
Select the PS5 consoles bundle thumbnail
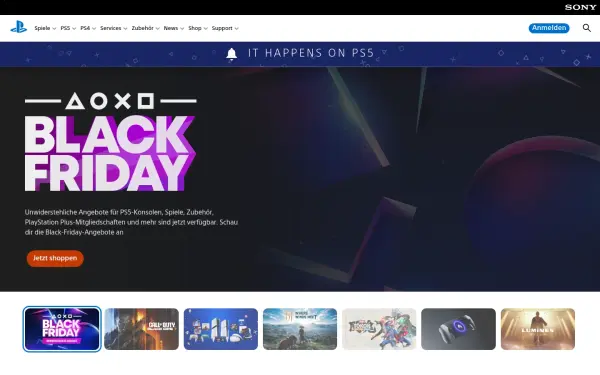[221, 329]
